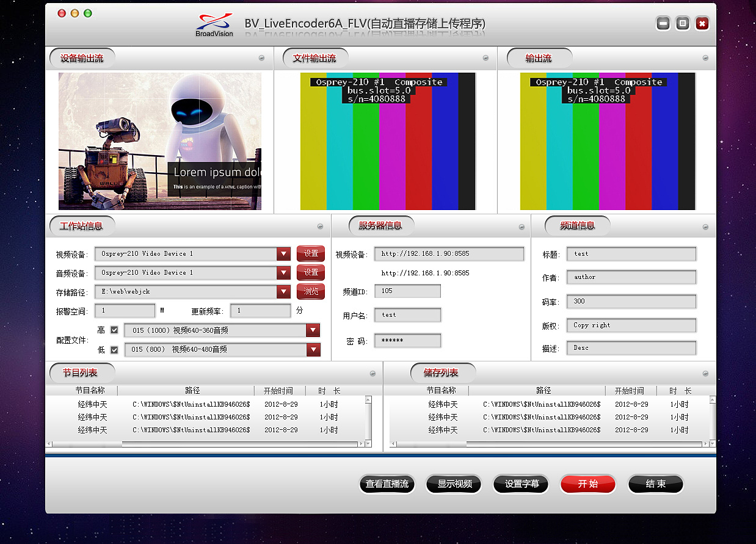Click the green macOS-style window button
Image resolution: width=756 pixels, height=544 pixels.
point(88,13)
